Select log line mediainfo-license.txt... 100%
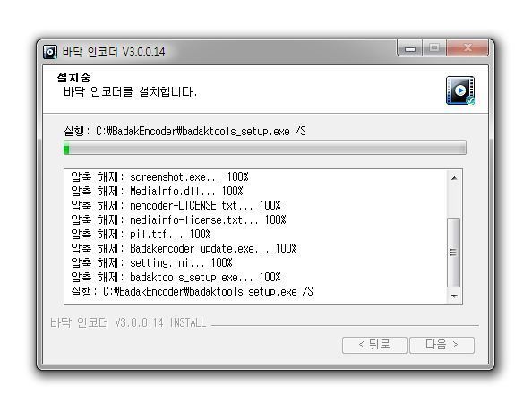This screenshot has height=420, width=532. (178, 219)
